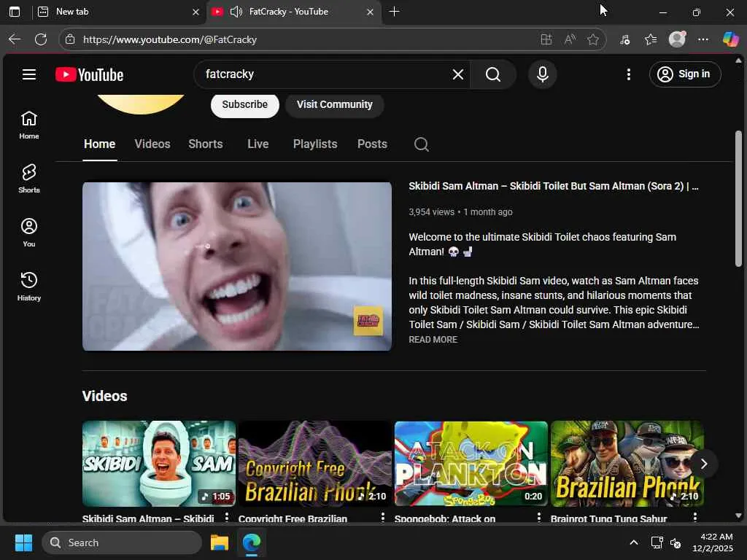Open the Copilot sidebar icon
The image size is (747, 560).
(730, 39)
